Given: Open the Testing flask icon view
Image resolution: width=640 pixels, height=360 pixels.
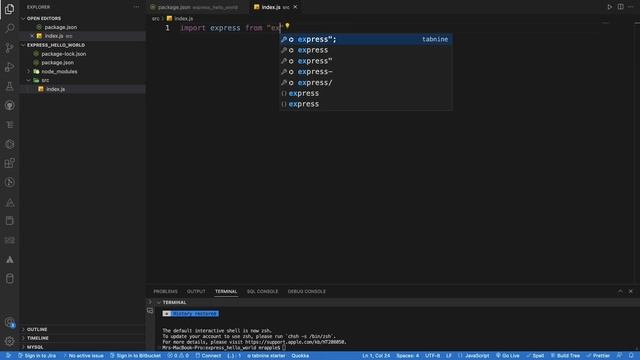Looking at the screenshot, I should 9,86.
